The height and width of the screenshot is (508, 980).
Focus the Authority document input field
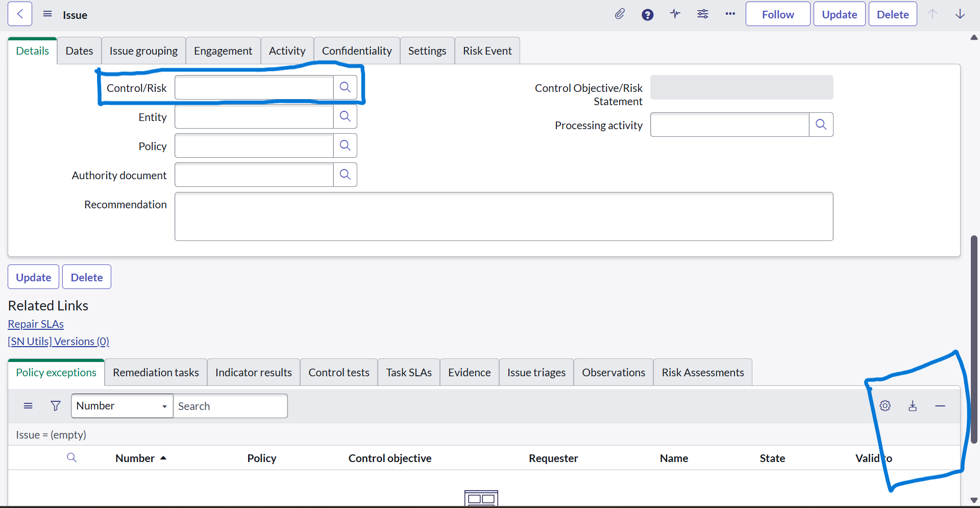click(254, 175)
